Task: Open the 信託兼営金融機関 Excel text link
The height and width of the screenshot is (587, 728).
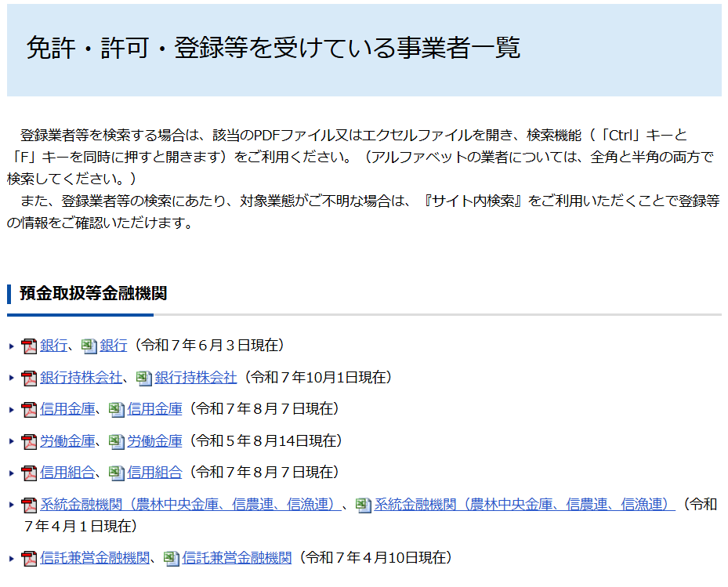Action: 237,558
